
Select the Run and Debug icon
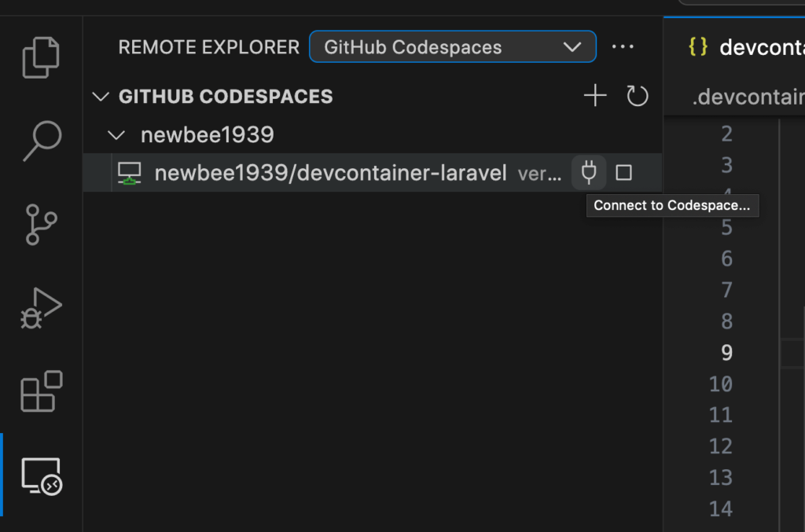41,308
